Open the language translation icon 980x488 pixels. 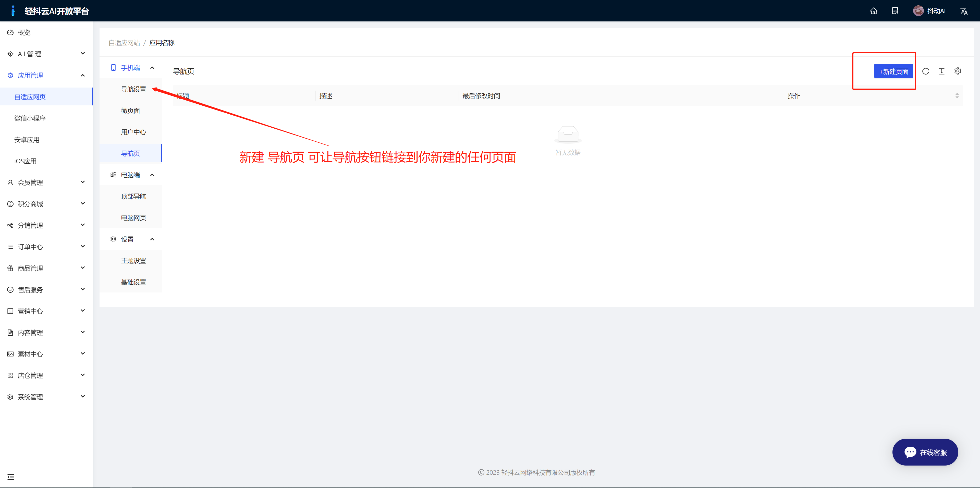tap(964, 11)
